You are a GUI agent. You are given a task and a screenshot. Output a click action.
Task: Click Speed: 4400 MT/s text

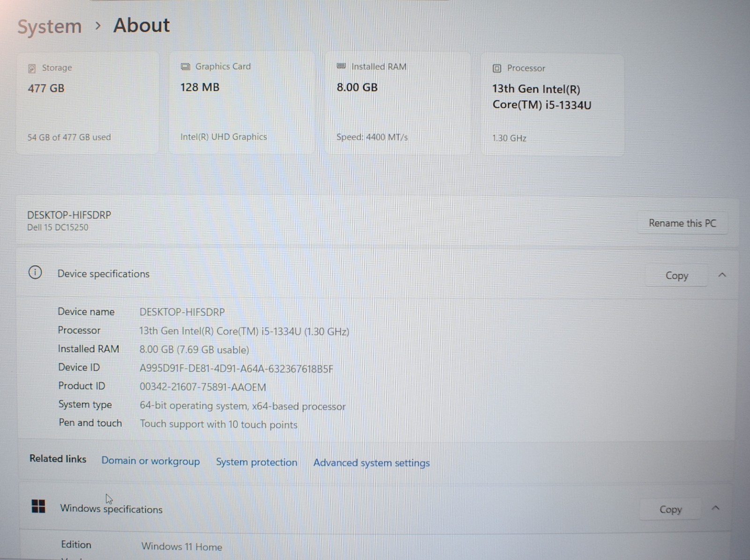[x=372, y=137]
